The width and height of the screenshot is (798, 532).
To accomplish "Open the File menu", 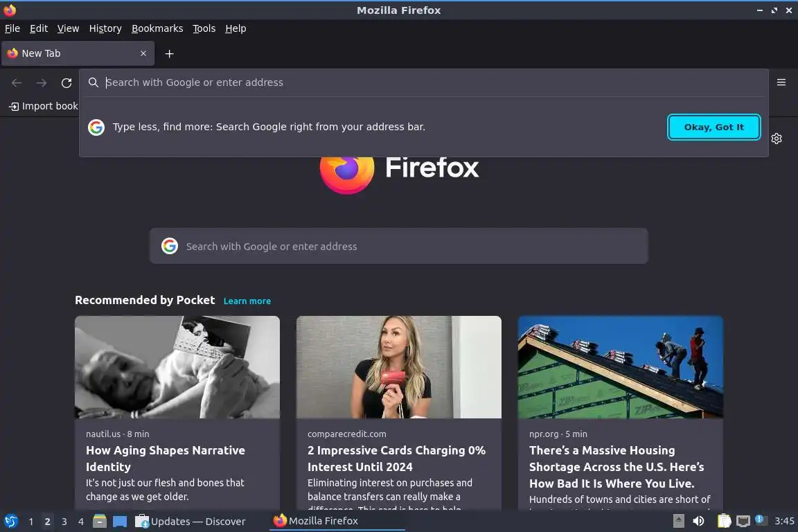I will click(12, 28).
